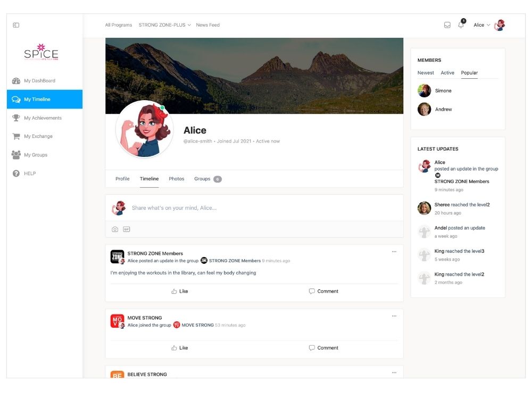Click the camera icon to attach a photo
Viewport: 532px width, 399px height.
click(115, 229)
